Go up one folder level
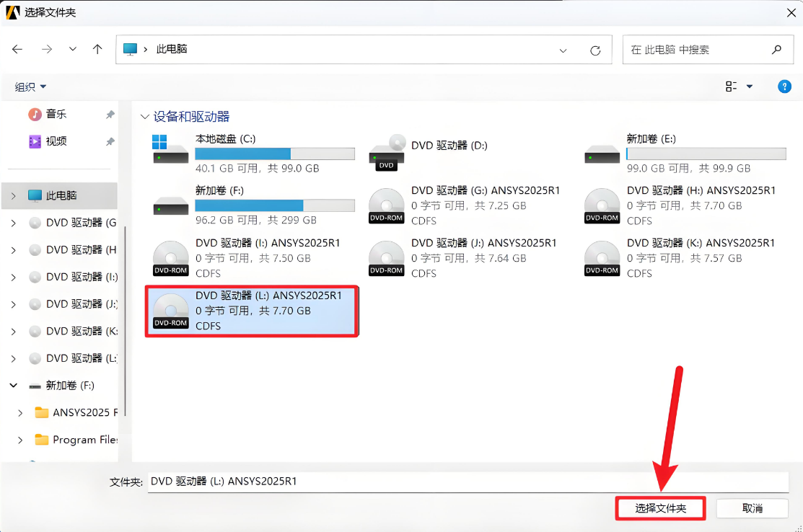This screenshot has height=532, width=803. (x=97, y=49)
